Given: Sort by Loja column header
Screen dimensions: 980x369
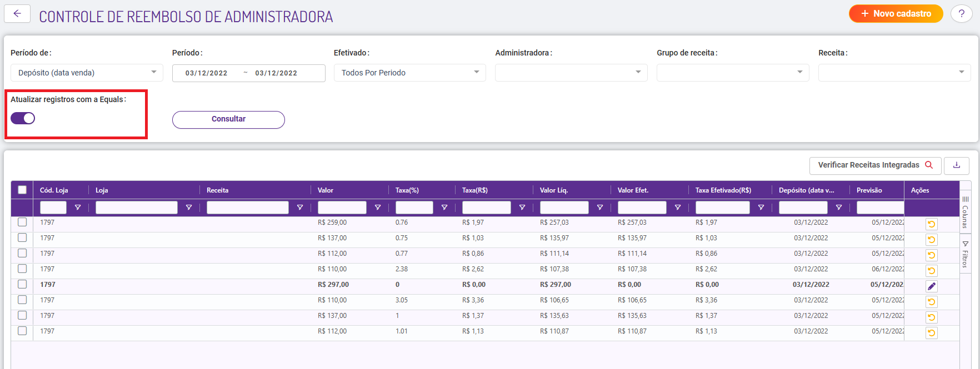Looking at the screenshot, I should point(102,190).
